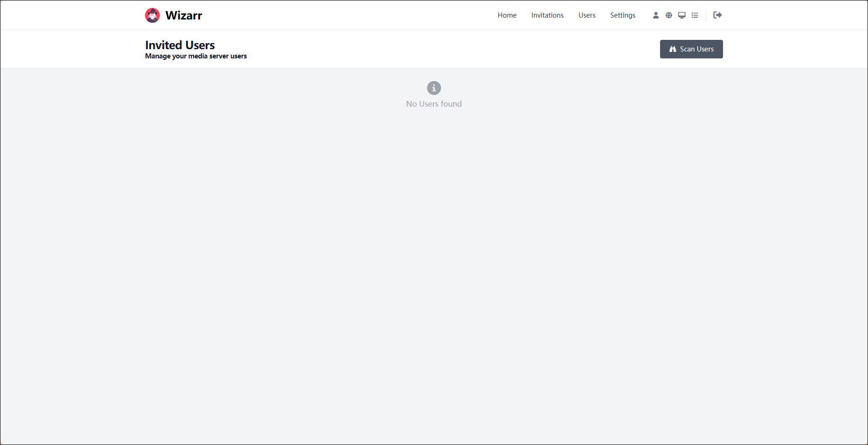868x445 pixels.
Task: Click the Wizarr brand name text
Action: coord(184,15)
